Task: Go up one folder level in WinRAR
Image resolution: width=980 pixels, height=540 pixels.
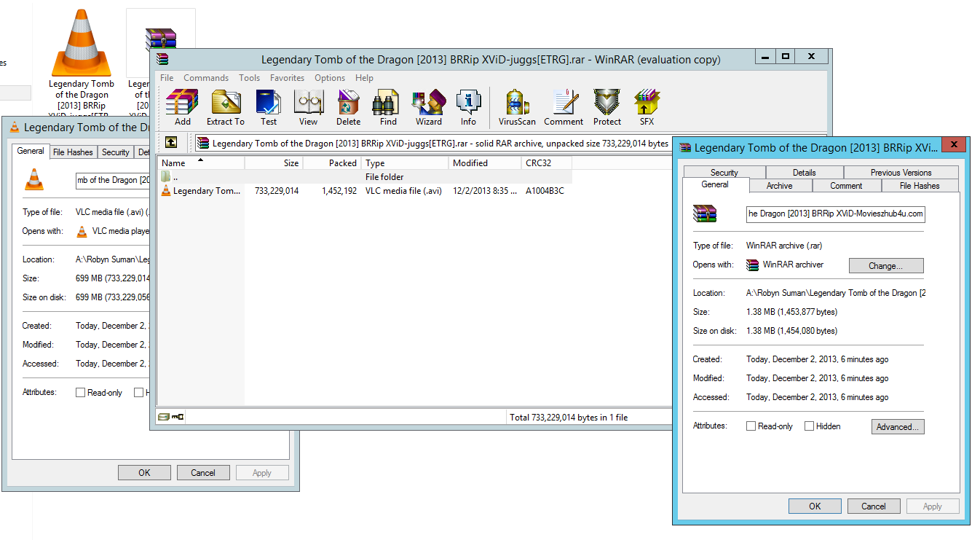Action: (x=171, y=143)
